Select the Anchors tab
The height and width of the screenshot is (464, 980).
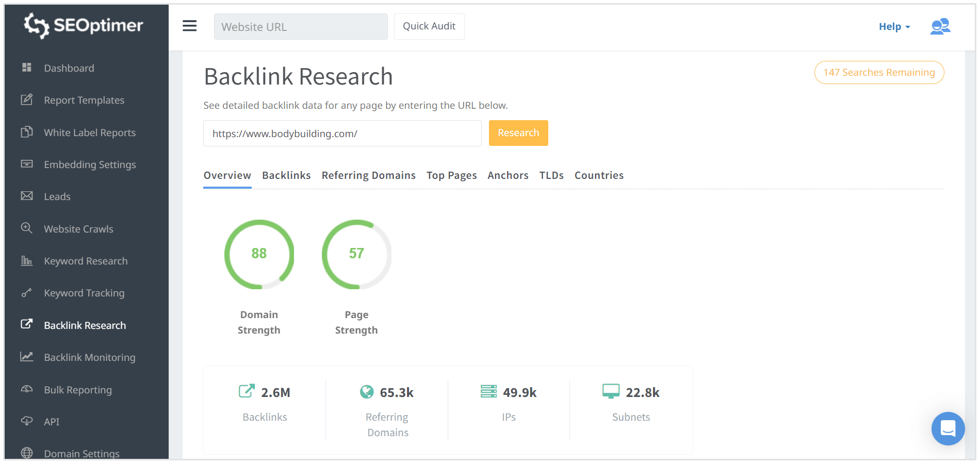coord(508,175)
